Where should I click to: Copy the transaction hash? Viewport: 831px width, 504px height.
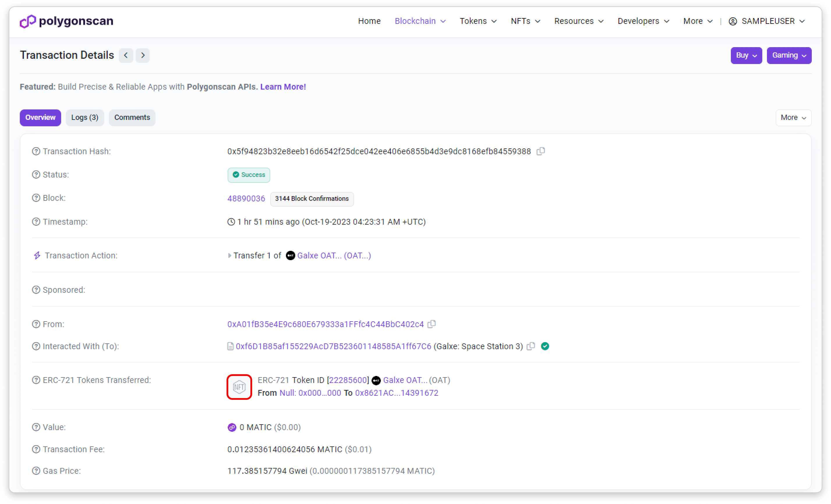click(x=541, y=151)
